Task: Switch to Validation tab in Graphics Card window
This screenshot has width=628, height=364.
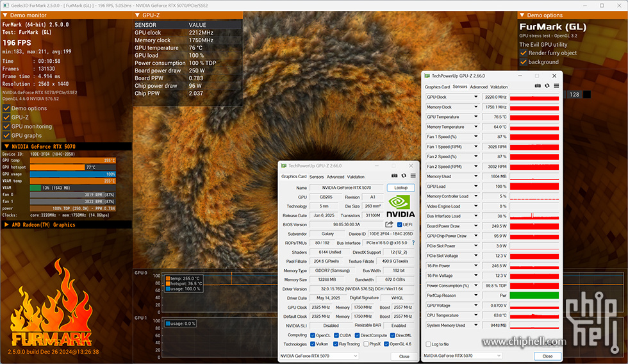Action: pos(356,177)
